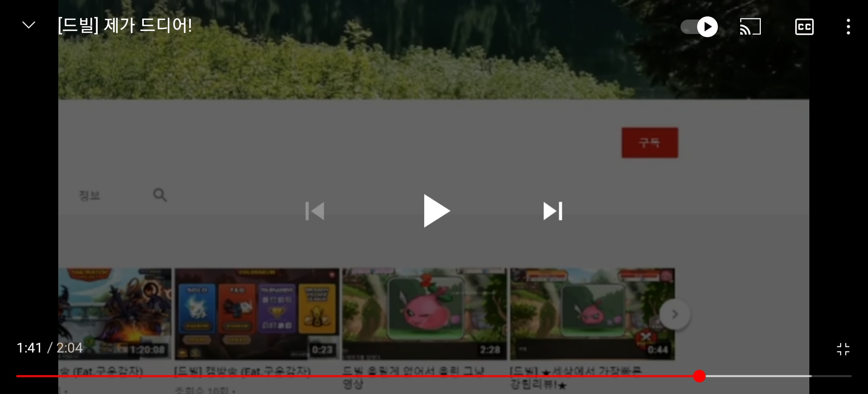Viewport: 868px width, 394px height.
Task: Open the three-dot more options menu
Action: [x=848, y=27]
